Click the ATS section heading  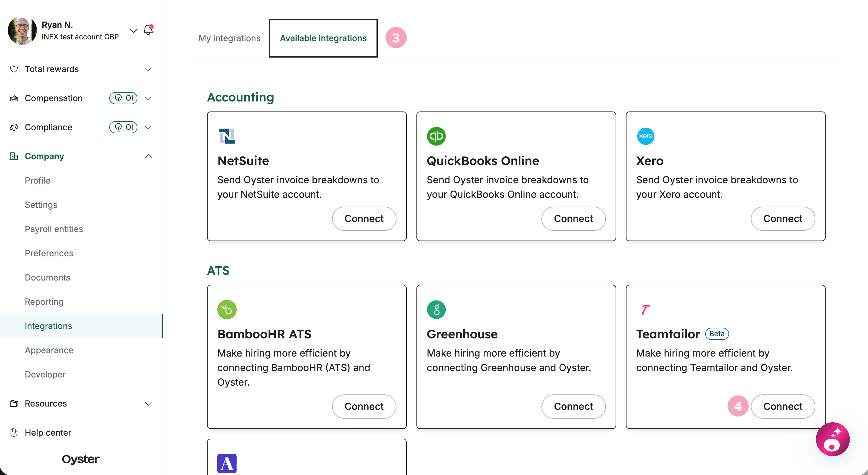[x=218, y=271]
